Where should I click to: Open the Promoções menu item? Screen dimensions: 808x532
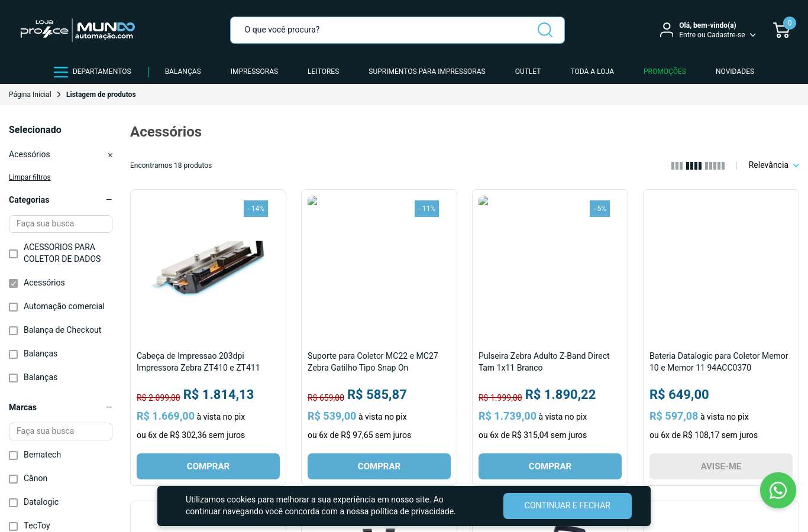(x=665, y=72)
